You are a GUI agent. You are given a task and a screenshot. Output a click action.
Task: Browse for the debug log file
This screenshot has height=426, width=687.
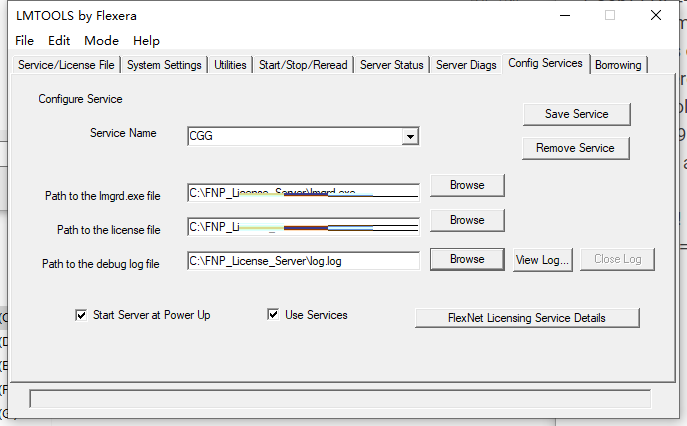467,259
